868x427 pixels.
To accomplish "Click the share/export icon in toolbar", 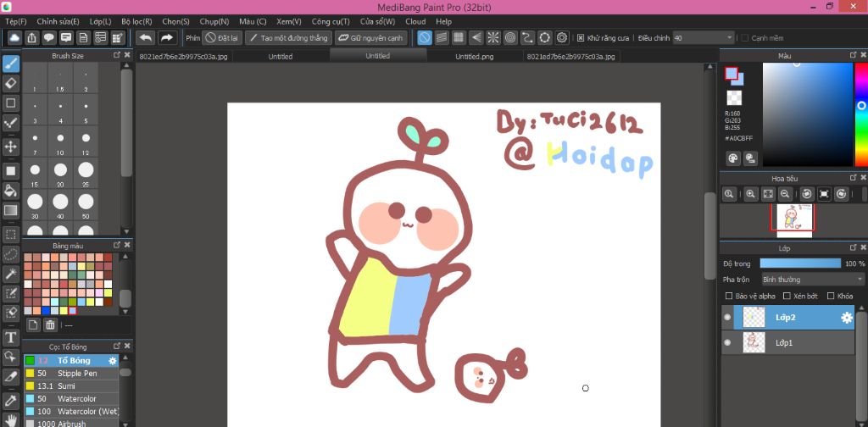I will tap(32, 37).
